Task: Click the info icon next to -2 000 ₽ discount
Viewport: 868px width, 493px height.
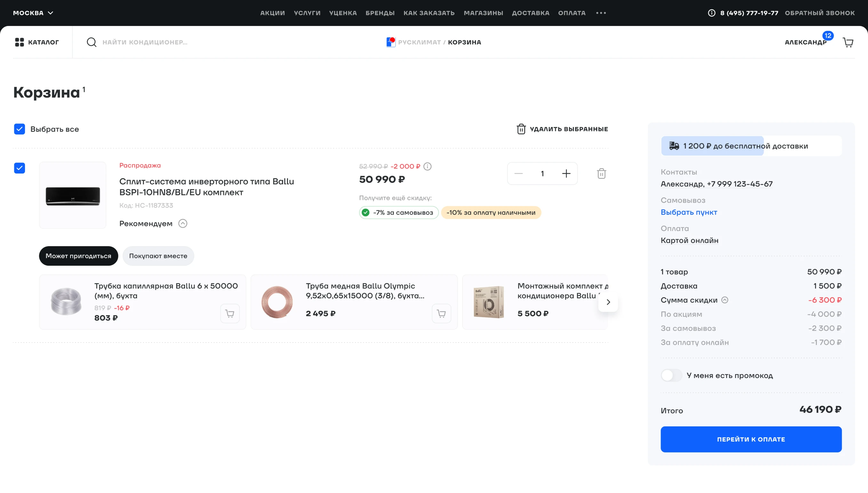Action: (x=427, y=166)
